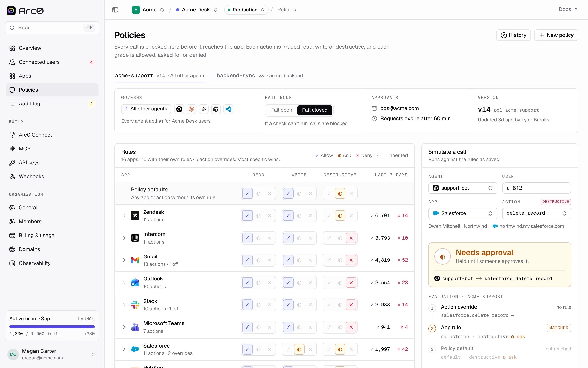The image size is (588, 368).
Task: Open the Megan Carter account menu
Action: point(52,354)
